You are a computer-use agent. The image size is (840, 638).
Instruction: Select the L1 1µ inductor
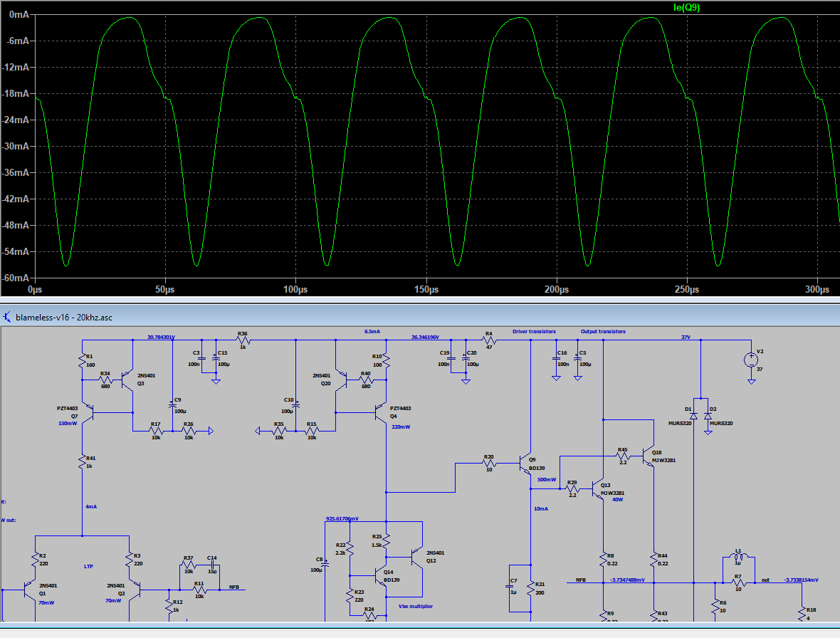point(739,556)
